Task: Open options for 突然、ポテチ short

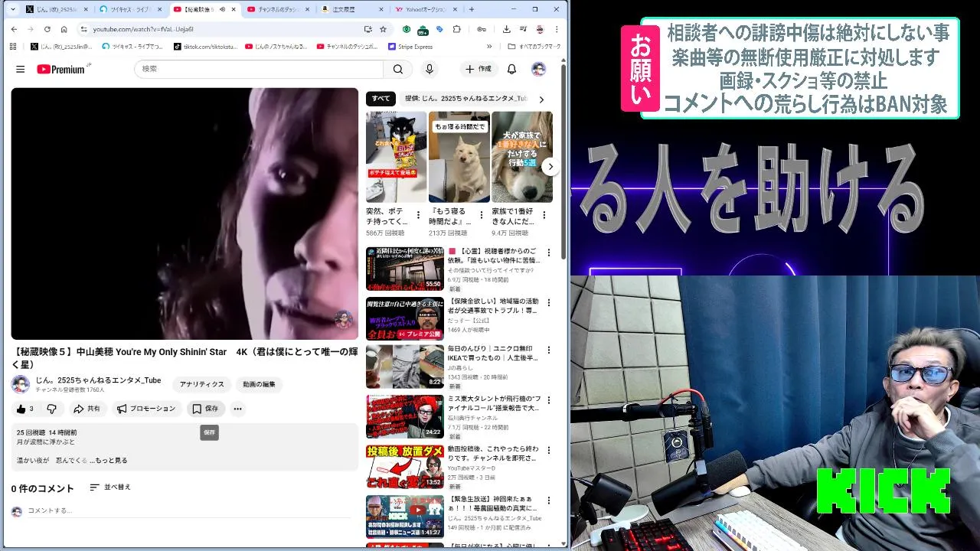Action: (418, 215)
